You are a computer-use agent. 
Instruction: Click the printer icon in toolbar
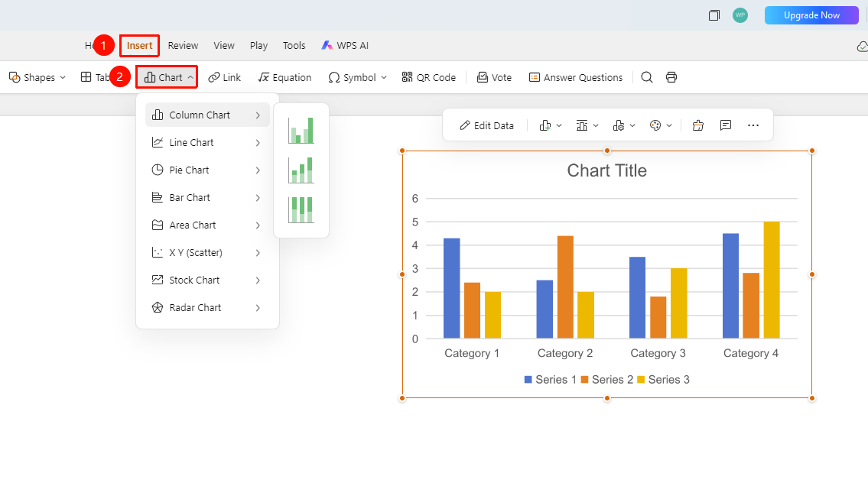coord(671,77)
